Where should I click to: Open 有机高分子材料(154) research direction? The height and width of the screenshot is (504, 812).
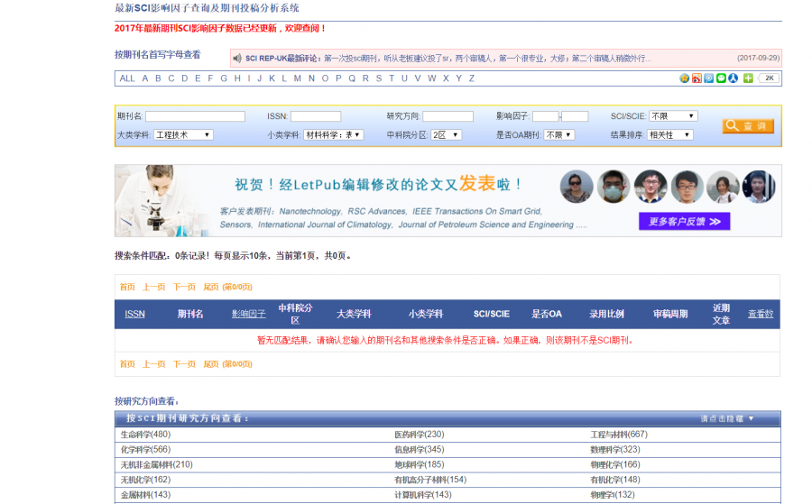coord(430,480)
